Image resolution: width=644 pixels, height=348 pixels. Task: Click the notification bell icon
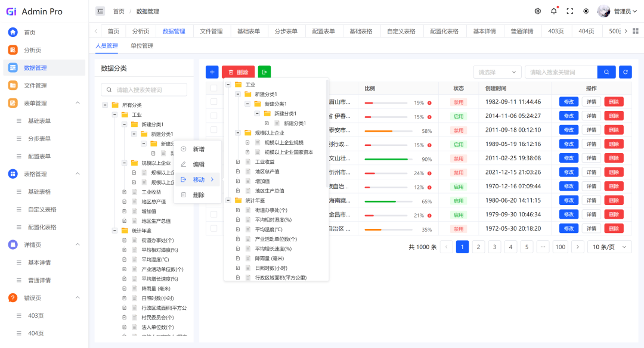coord(553,11)
